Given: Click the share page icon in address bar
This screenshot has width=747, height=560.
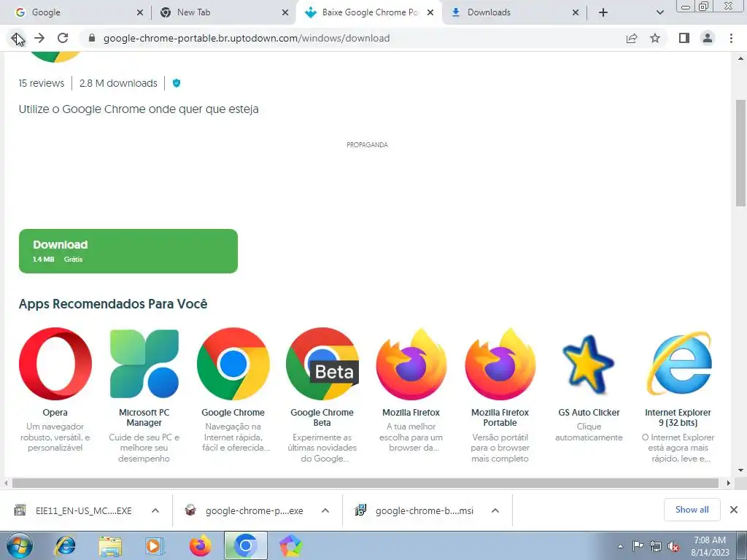Looking at the screenshot, I should (x=632, y=38).
